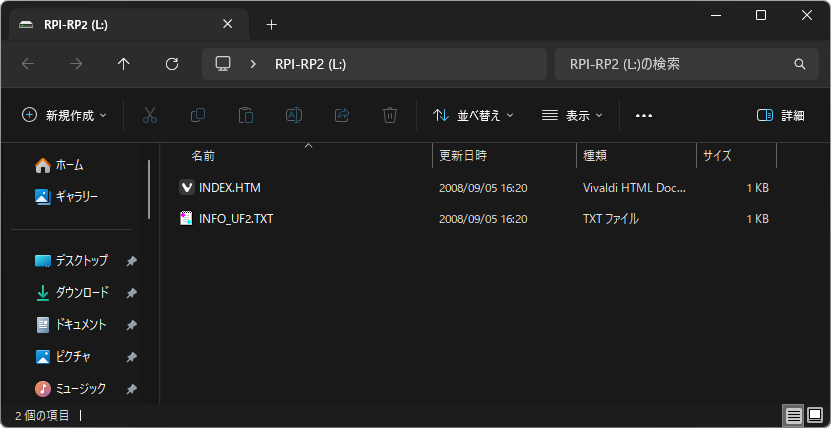The height and width of the screenshot is (428, 831).
Task: Open the 並べ替え sort dropdown
Action: tap(473, 115)
